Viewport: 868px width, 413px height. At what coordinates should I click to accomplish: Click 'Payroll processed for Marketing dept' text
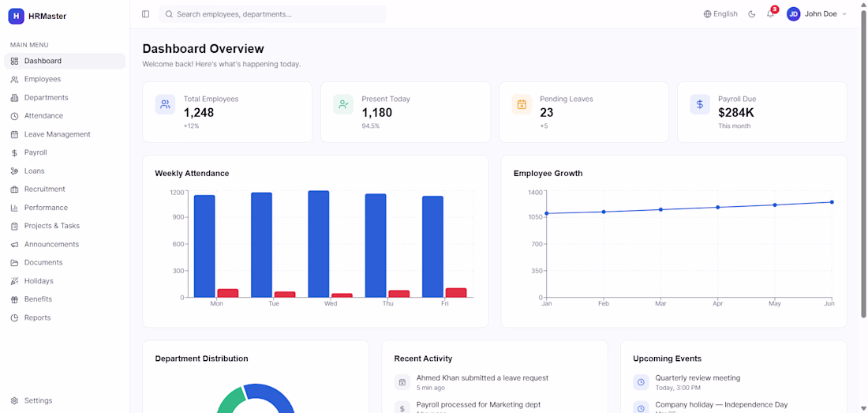[x=479, y=404]
